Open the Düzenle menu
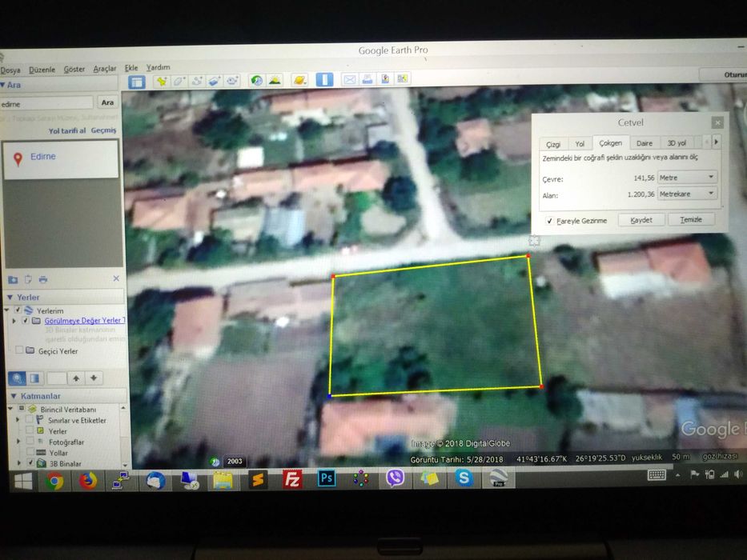 click(42, 70)
